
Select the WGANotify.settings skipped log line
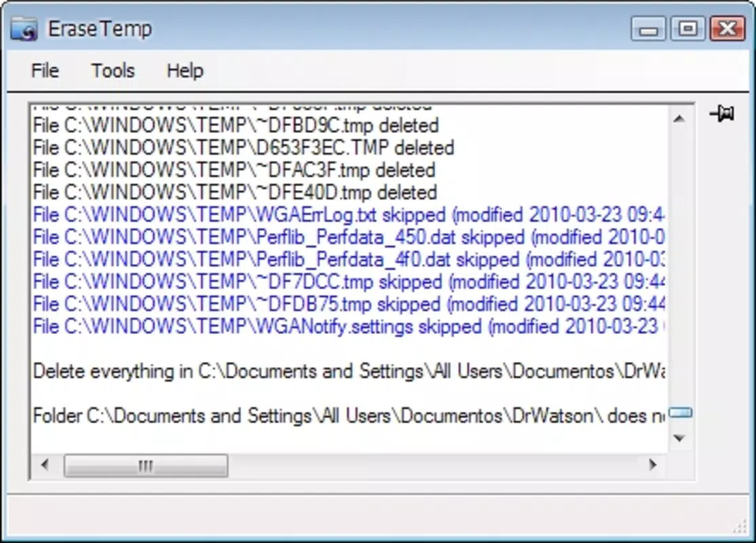point(349,326)
